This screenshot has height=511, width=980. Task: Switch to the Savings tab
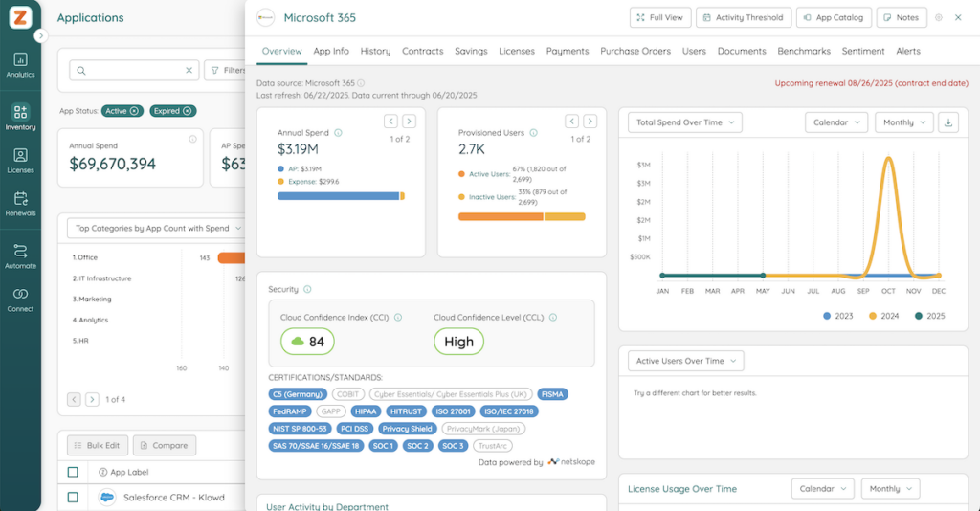(x=471, y=52)
